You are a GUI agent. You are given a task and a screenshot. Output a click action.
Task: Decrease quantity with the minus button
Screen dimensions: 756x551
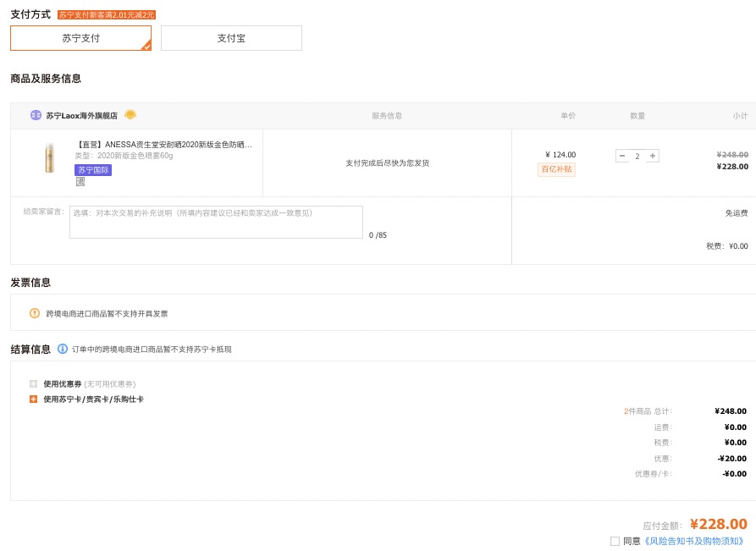click(x=622, y=156)
